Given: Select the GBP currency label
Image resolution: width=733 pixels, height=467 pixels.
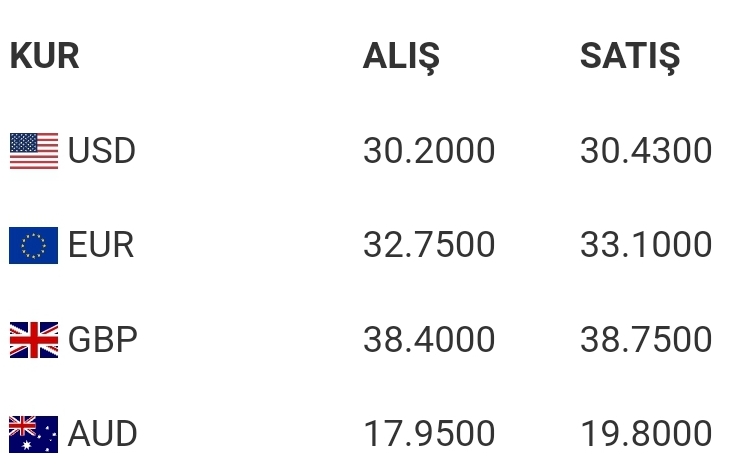Looking at the screenshot, I should pos(103,339).
